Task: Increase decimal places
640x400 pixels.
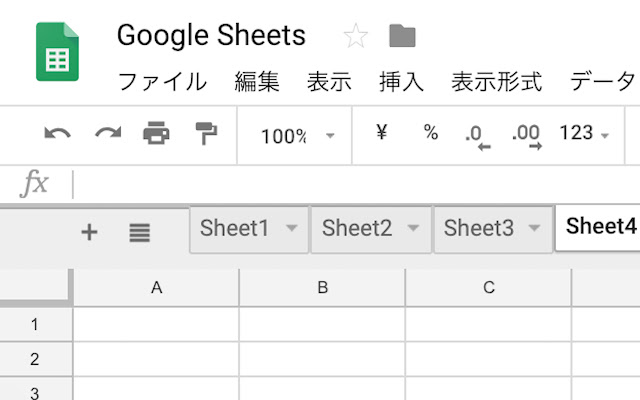Action: pyautogui.click(x=526, y=135)
